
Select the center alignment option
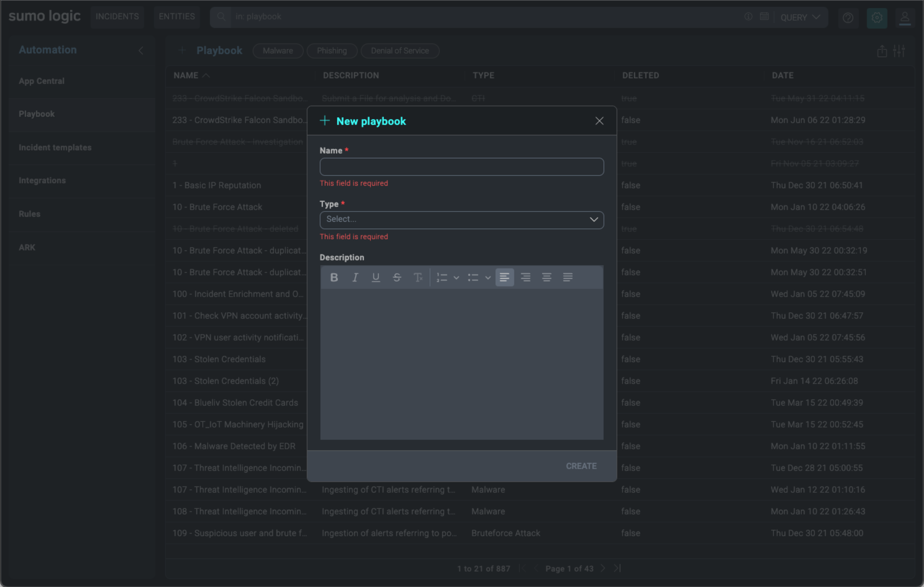pyautogui.click(x=525, y=277)
